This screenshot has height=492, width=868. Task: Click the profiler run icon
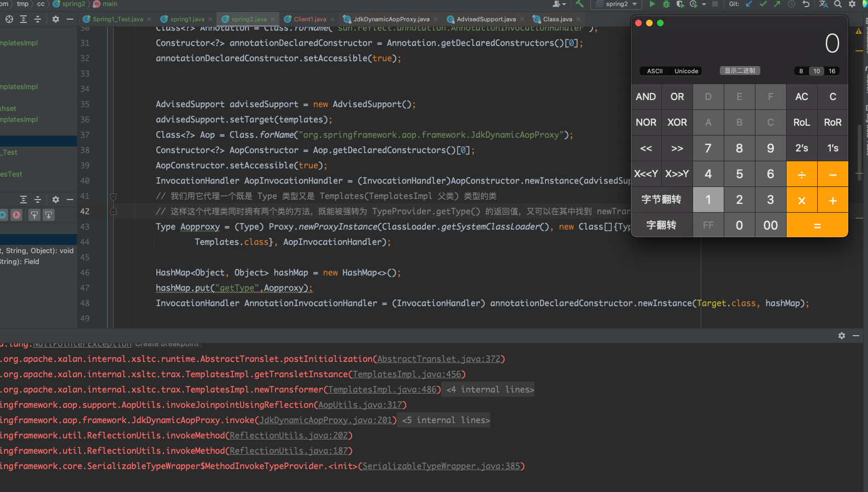click(694, 4)
